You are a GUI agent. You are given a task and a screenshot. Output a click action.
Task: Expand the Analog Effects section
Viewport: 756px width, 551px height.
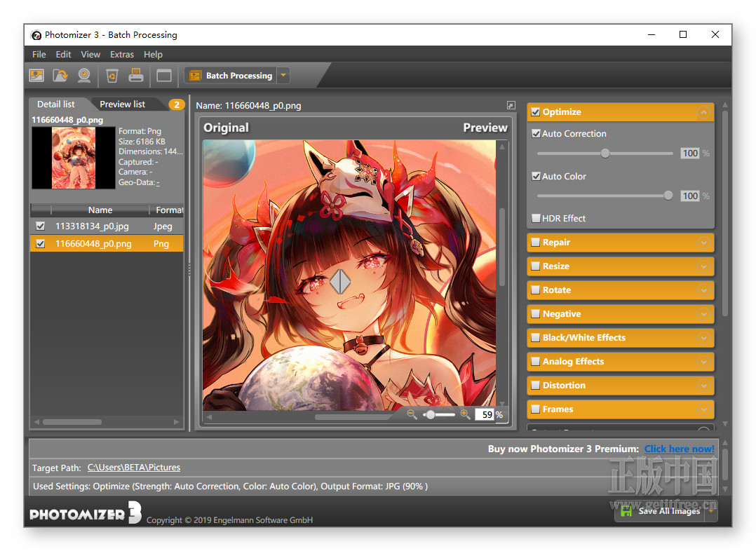(703, 362)
